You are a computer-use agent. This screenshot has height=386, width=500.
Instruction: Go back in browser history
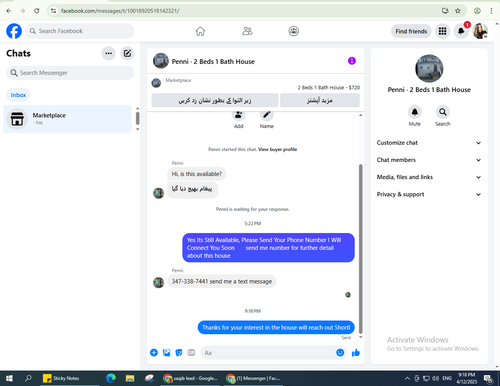click(9, 11)
